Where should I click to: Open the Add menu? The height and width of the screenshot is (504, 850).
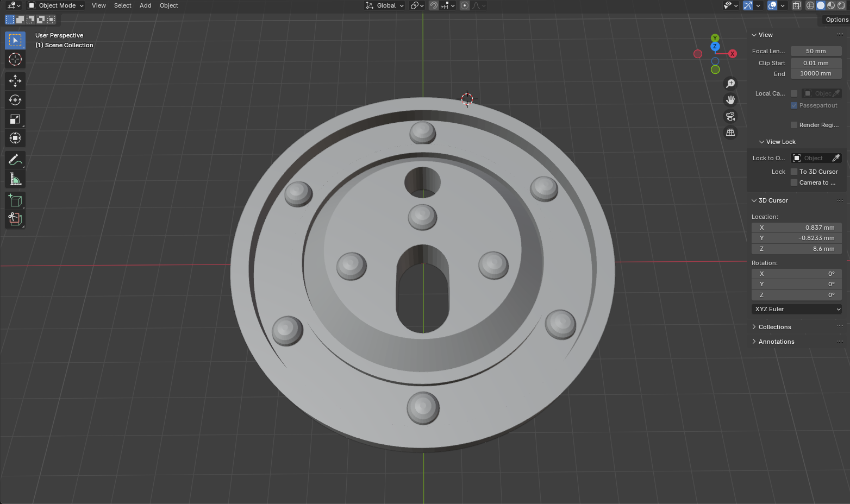(145, 5)
